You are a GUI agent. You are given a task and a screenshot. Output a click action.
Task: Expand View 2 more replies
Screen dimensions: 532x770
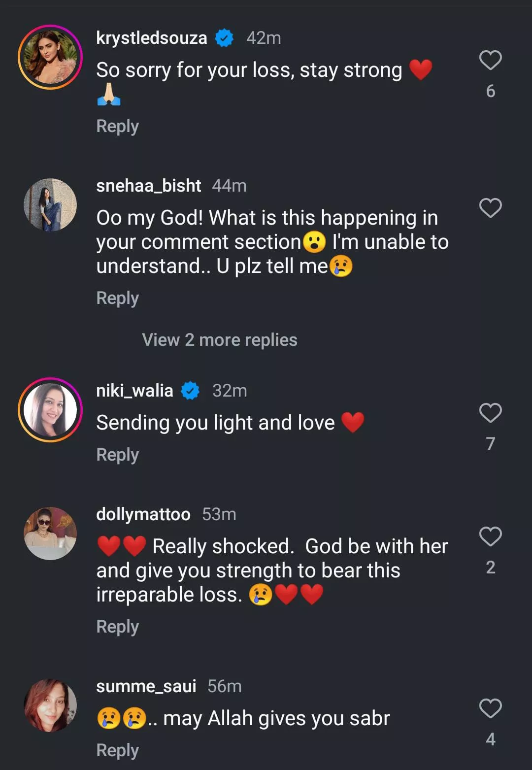pos(219,340)
